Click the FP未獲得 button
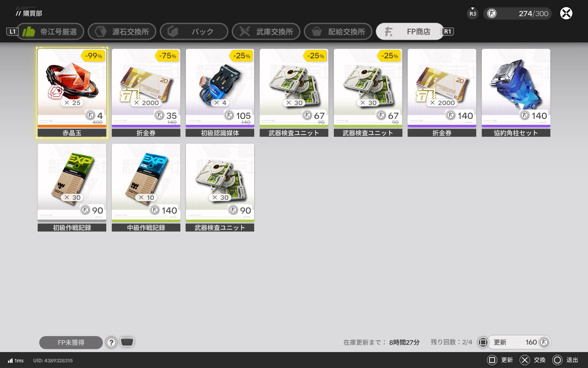This screenshot has width=588, height=368. [x=71, y=343]
